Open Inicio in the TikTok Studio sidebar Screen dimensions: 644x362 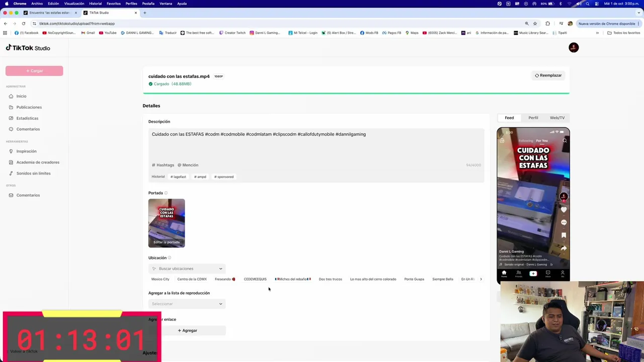21,96
